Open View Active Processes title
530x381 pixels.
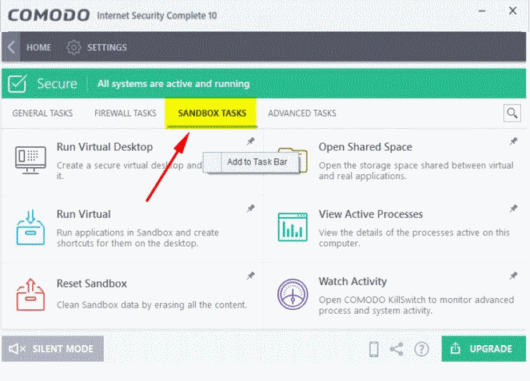(370, 214)
